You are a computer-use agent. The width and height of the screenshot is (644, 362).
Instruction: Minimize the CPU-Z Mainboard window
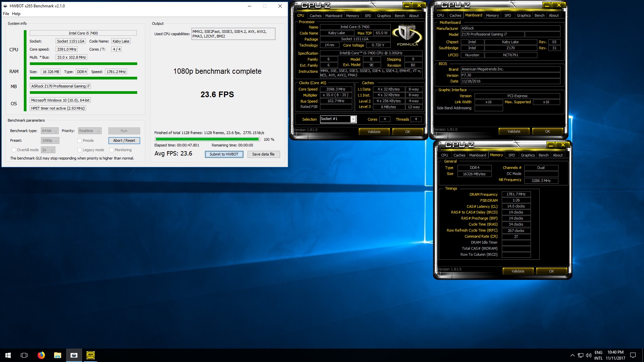pyautogui.click(x=547, y=5)
